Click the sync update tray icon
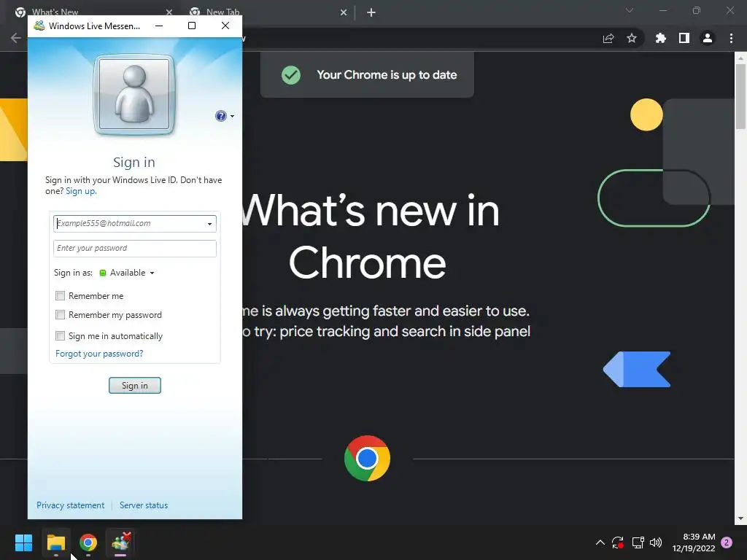The image size is (747, 560). pos(618,542)
